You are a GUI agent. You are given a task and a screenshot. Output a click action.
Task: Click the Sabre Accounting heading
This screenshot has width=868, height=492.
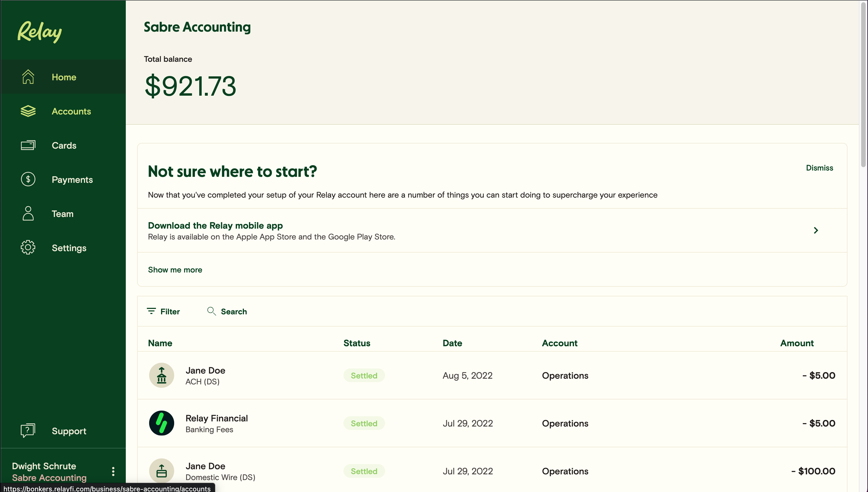(x=197, y=27)
